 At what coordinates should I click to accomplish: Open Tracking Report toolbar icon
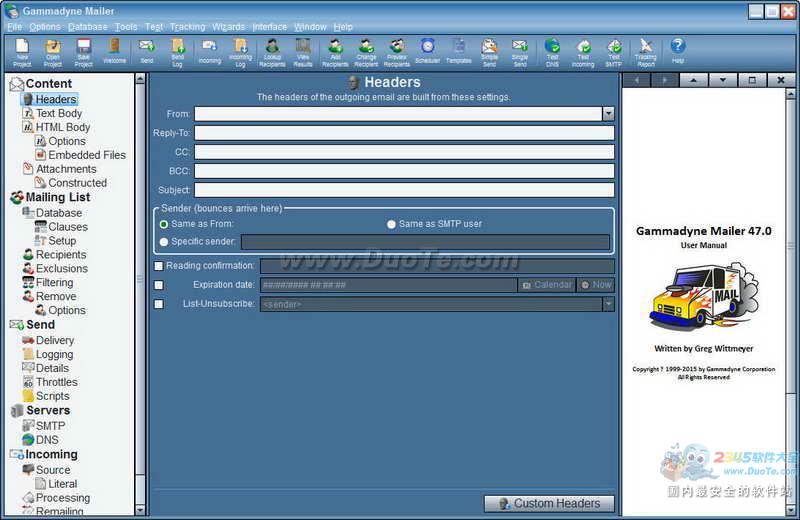(x=645, y=53)
